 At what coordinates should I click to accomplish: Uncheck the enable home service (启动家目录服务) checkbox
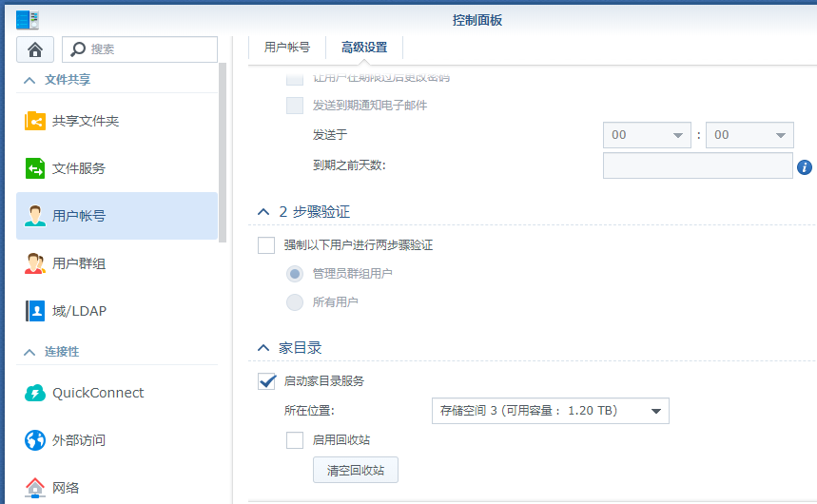[266, 381]
